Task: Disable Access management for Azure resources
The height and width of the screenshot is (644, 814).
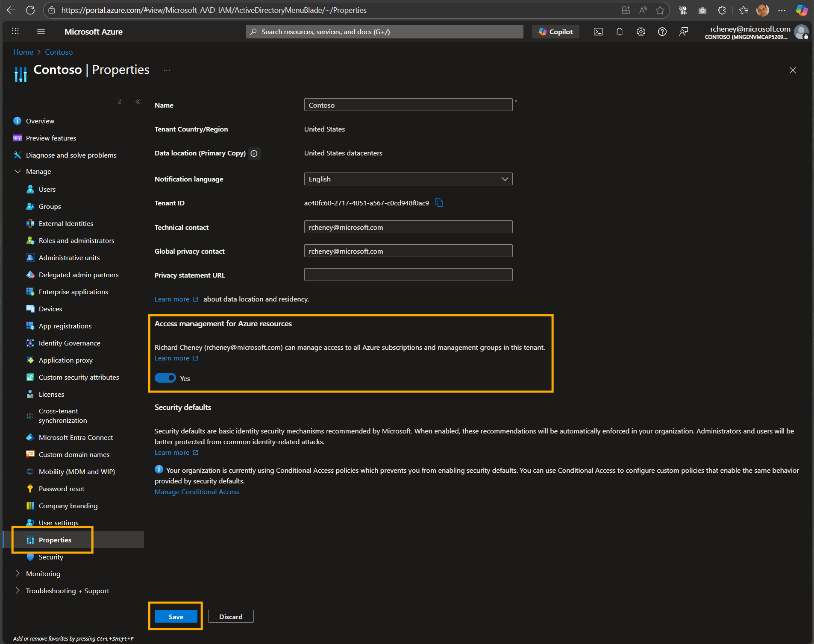Action: [165, 378]
